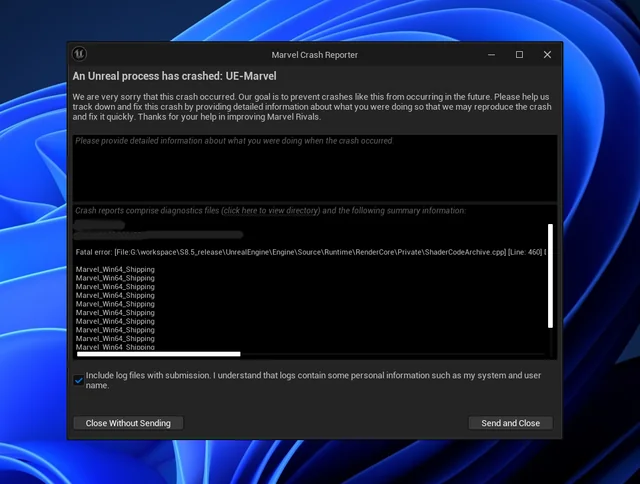640x484 pixels.
Task: Maximize the Marvel Crash Reporter window
Action: tap(519, 55)
